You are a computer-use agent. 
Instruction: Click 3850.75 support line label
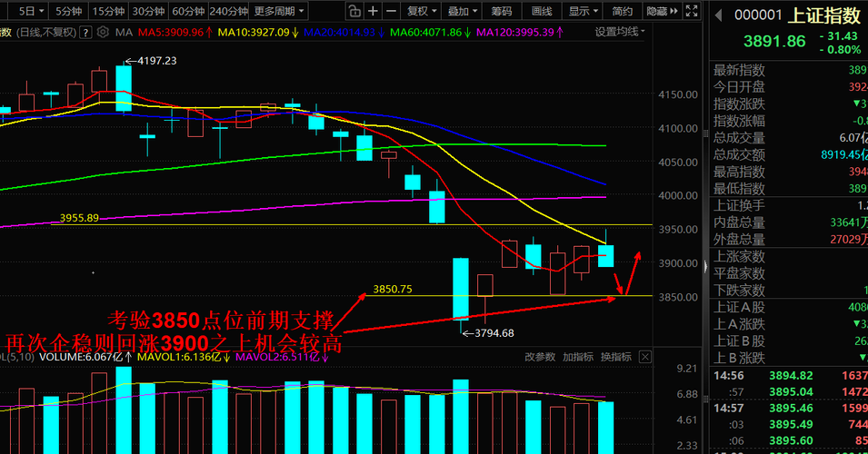(x=393, y=289)
